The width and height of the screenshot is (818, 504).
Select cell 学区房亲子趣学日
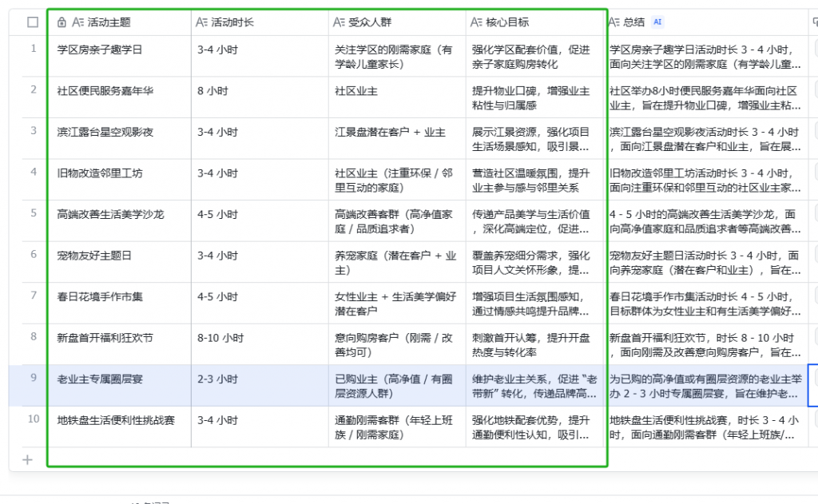[x=120, y=57]
